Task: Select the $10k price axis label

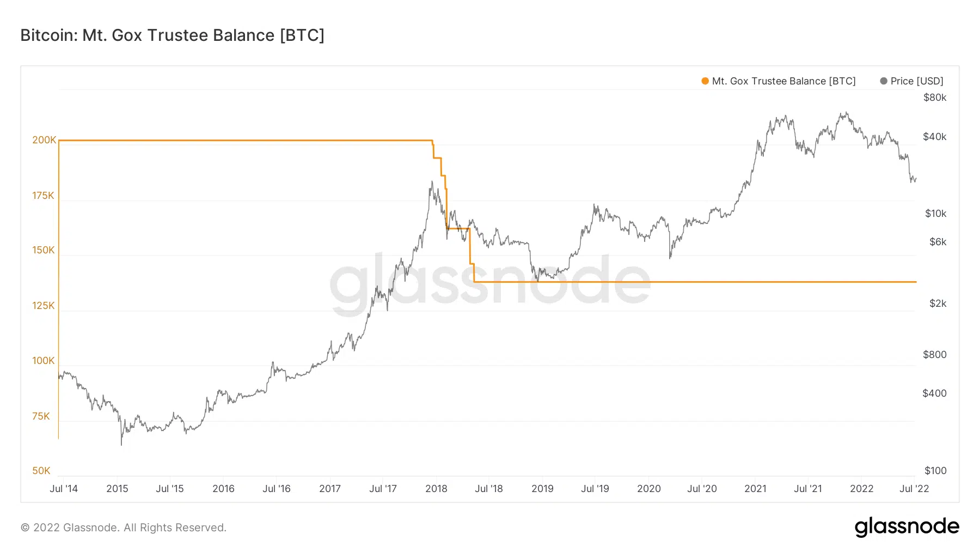Action: tap(935, 214)
